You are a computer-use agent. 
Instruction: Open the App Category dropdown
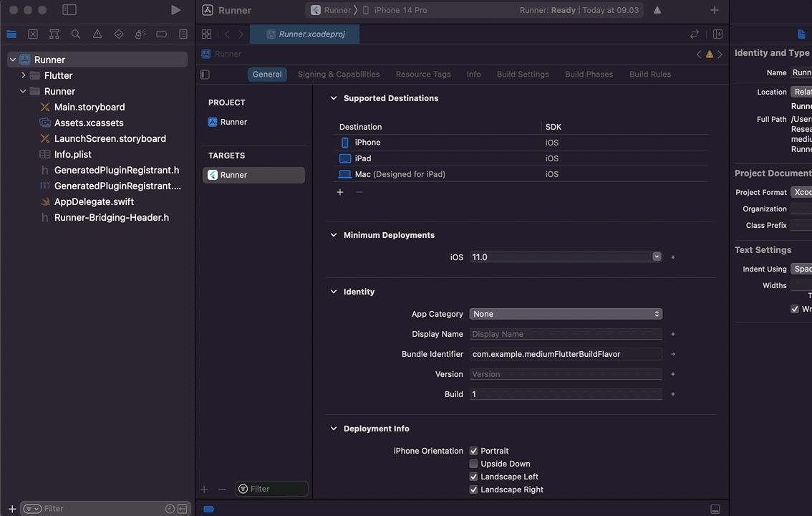566,314
